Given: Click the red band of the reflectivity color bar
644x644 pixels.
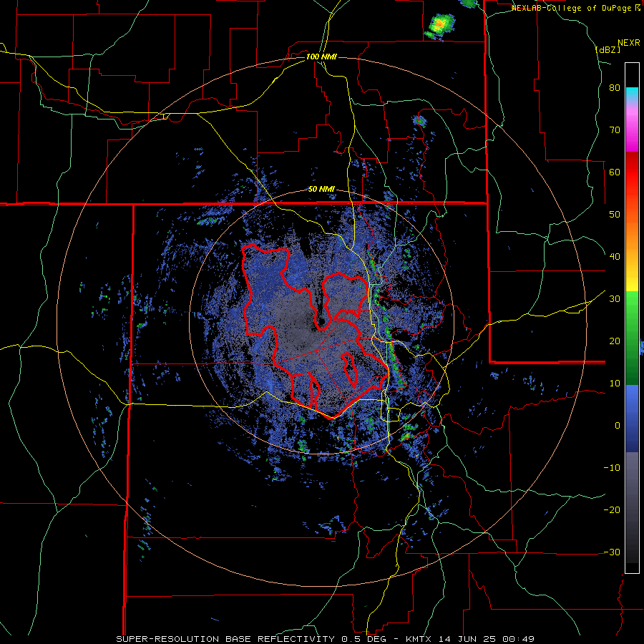Looking at the screenshot, I should (x=632, y=172).
